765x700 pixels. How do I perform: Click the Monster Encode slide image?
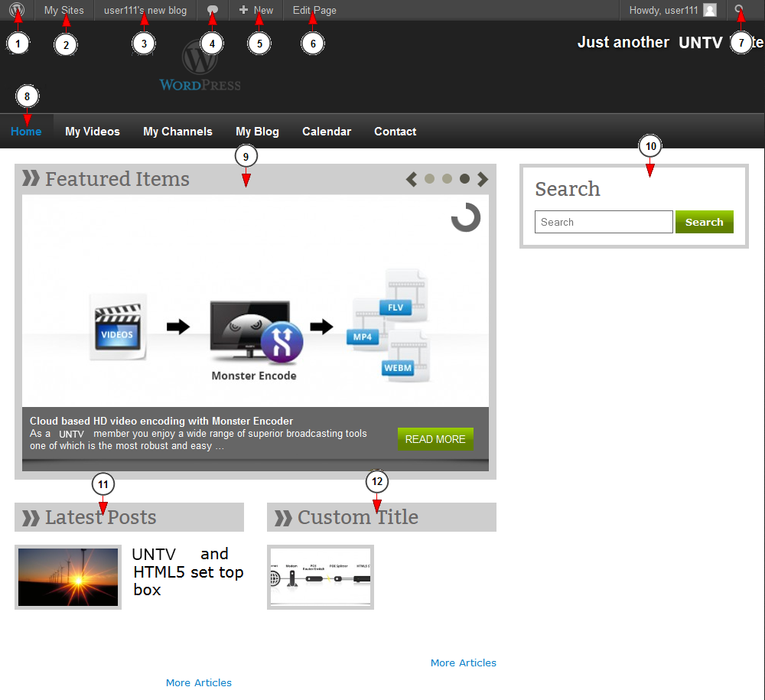coord(256,301)
